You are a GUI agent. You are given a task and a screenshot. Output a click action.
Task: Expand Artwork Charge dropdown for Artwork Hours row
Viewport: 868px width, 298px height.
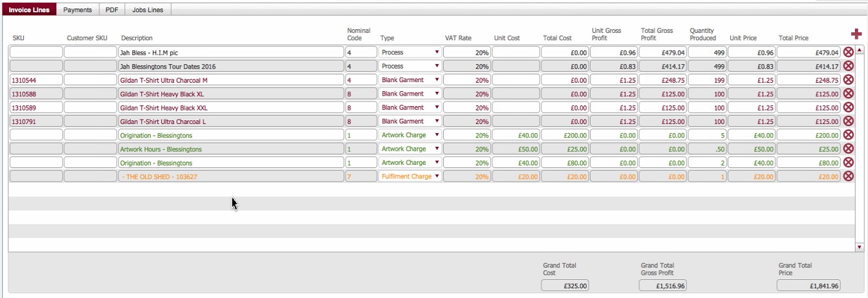(410, 149)
